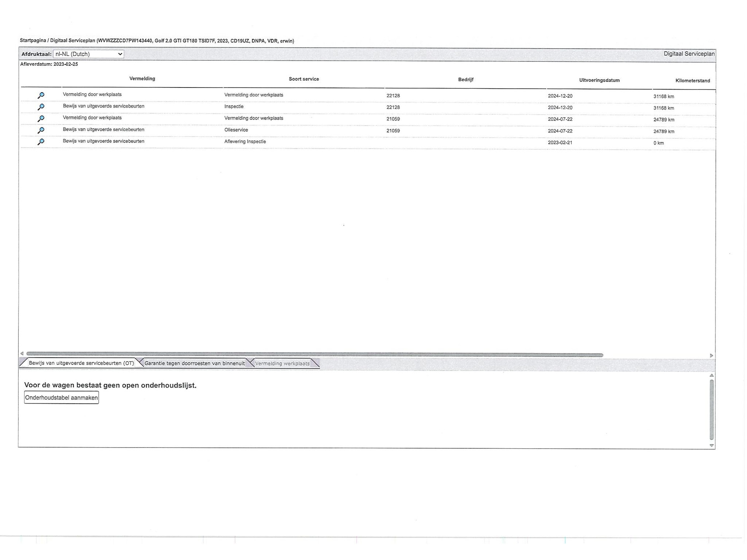Click right arrow of horizontal scrollbar
Viewport: 747px width, 560px height.
[711, 355]
